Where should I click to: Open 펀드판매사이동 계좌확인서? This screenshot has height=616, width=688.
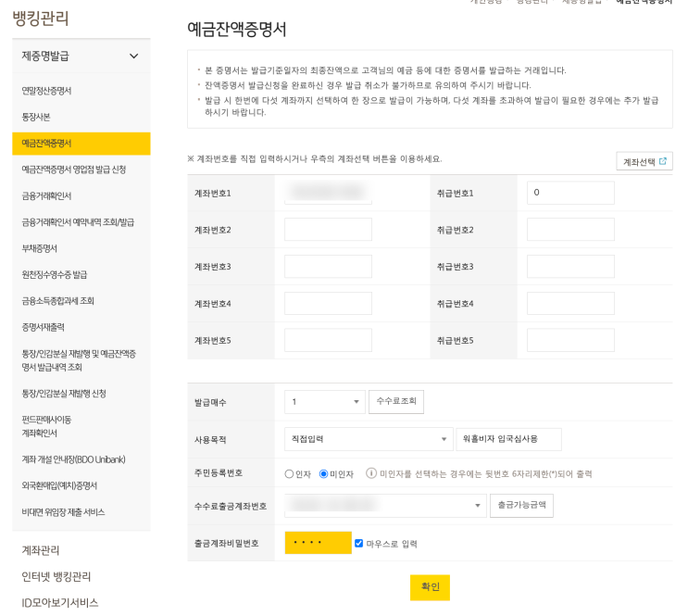pos(46,426)
